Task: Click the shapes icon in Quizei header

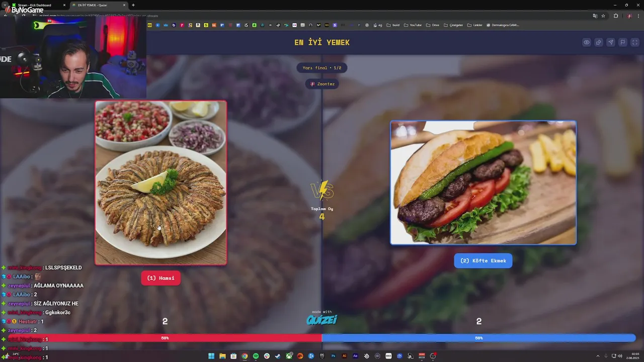Action: [598, 42]
